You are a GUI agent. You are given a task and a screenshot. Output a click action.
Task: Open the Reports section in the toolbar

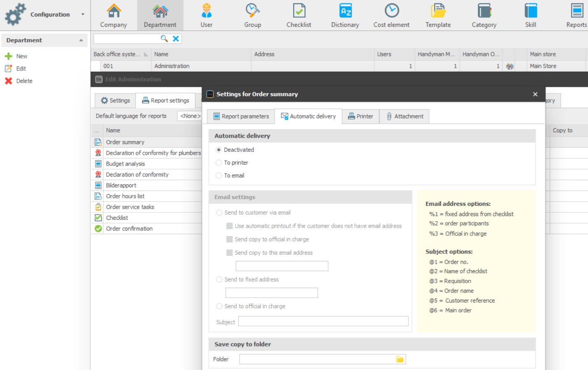click(x=576, y=16)
